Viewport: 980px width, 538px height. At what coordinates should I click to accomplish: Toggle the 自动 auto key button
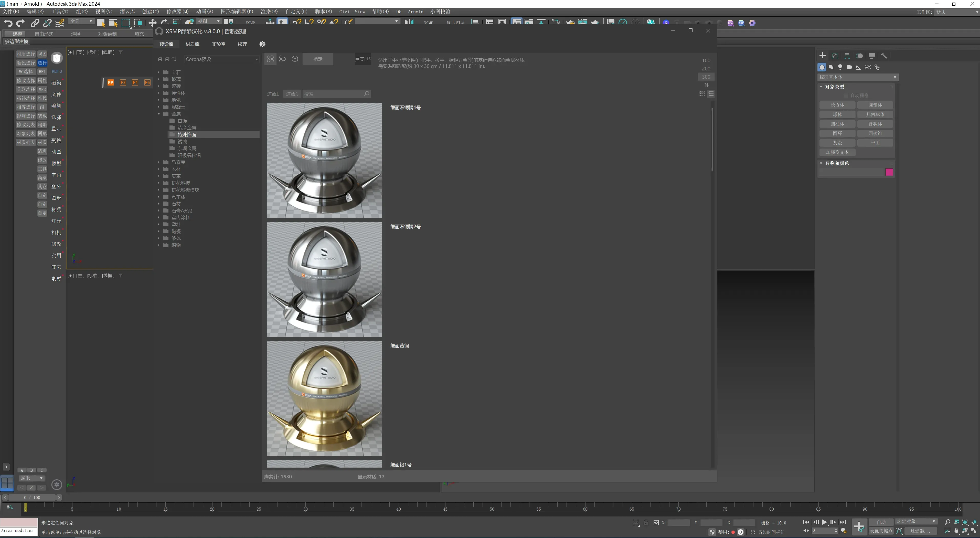point(881,522)
